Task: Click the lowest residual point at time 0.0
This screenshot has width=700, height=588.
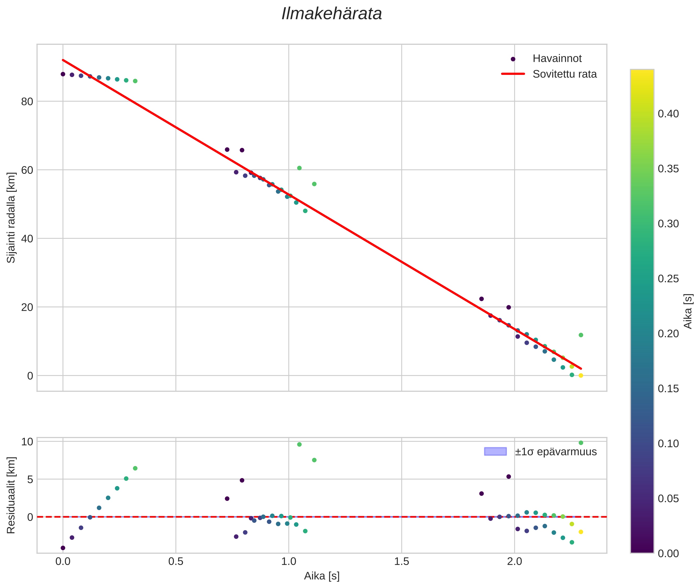Action: pyautogui.click(x=63, y=548)
